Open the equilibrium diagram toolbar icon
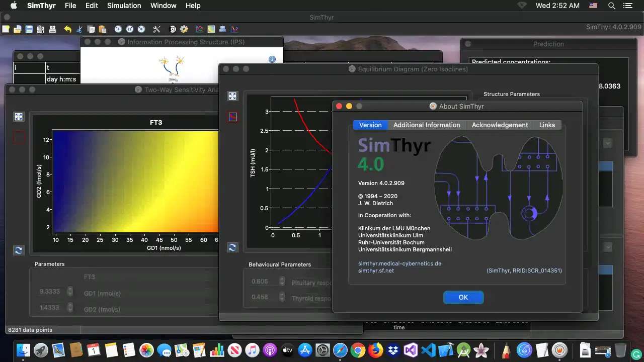Image resolution: width=644 pixels, height=362 pixels. [234, 29]
